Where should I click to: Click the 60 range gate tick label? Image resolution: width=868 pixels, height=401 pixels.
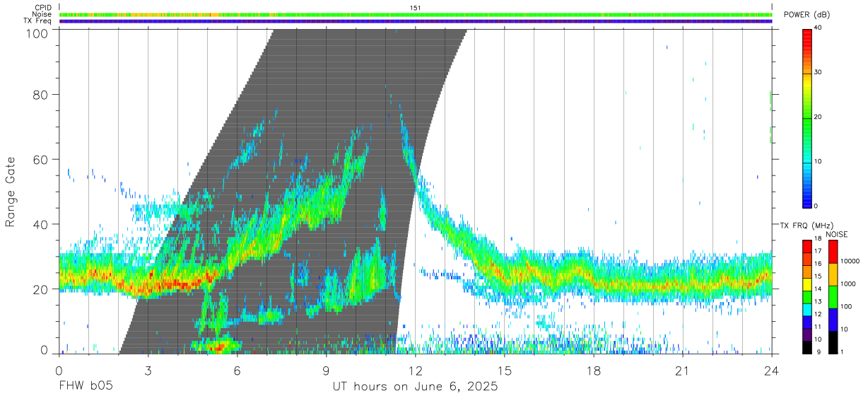click(41, 160)
